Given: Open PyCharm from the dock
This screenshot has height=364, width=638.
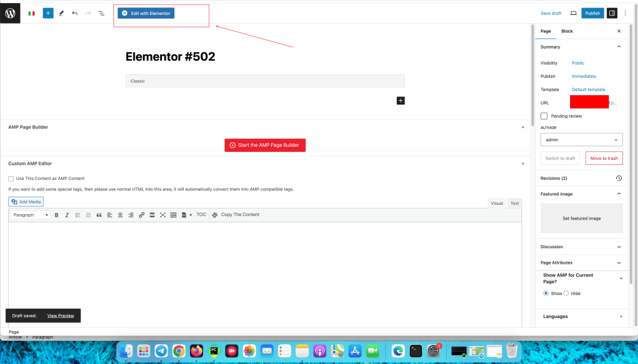Looking at the screenshot, I should click(x=214, y=350).
